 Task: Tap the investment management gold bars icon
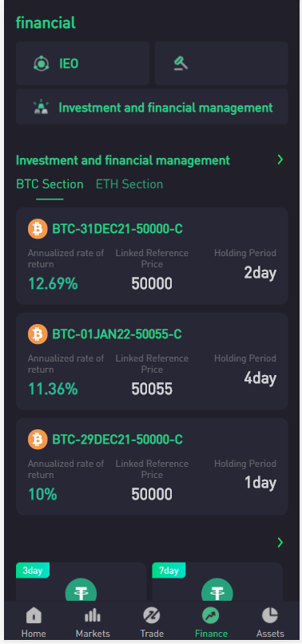tap(41, 108)
